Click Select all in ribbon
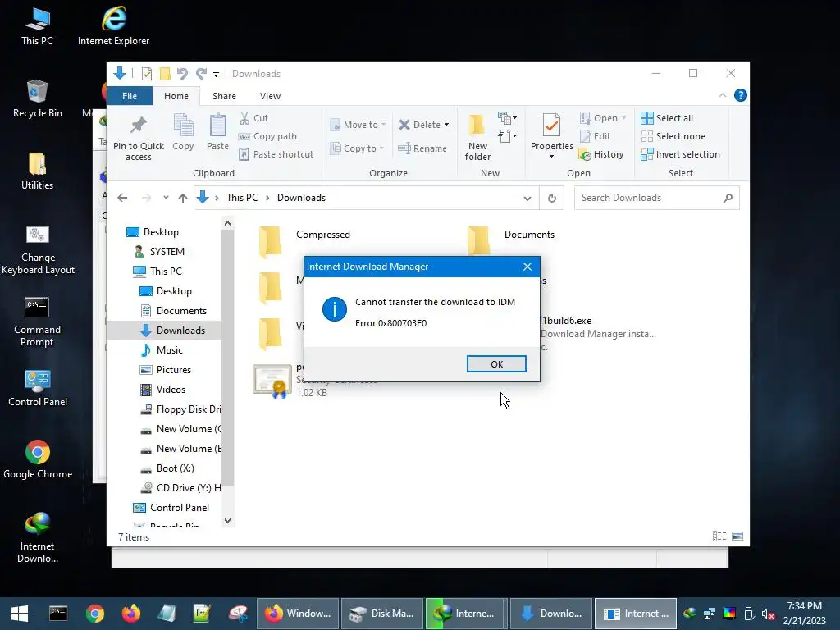The height and width of the screenshot is (630, 840). pyautogui.click(x=668, y=118)
